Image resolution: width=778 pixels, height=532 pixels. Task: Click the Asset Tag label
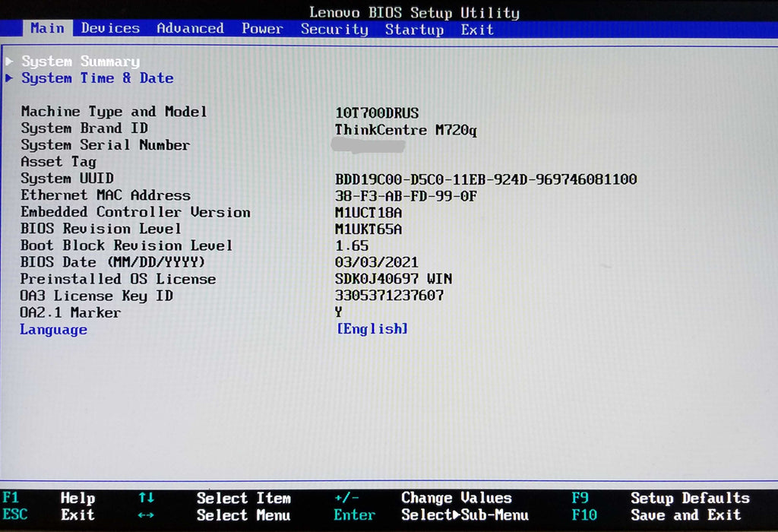[59, 162]
